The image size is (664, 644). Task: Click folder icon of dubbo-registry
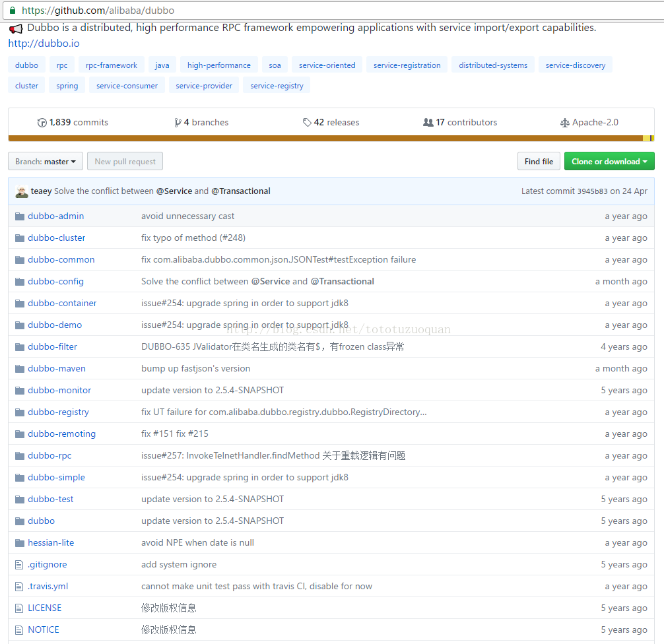coord(20,412)
